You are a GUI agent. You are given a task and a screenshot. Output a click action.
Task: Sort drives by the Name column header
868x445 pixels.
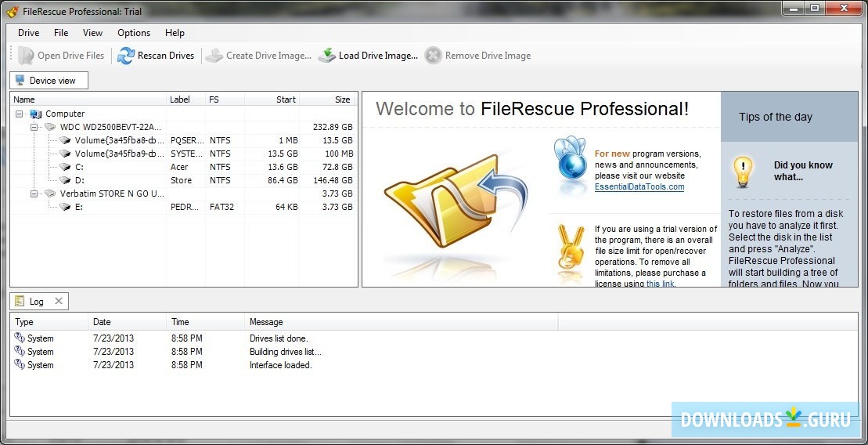(x=88, y=99)
